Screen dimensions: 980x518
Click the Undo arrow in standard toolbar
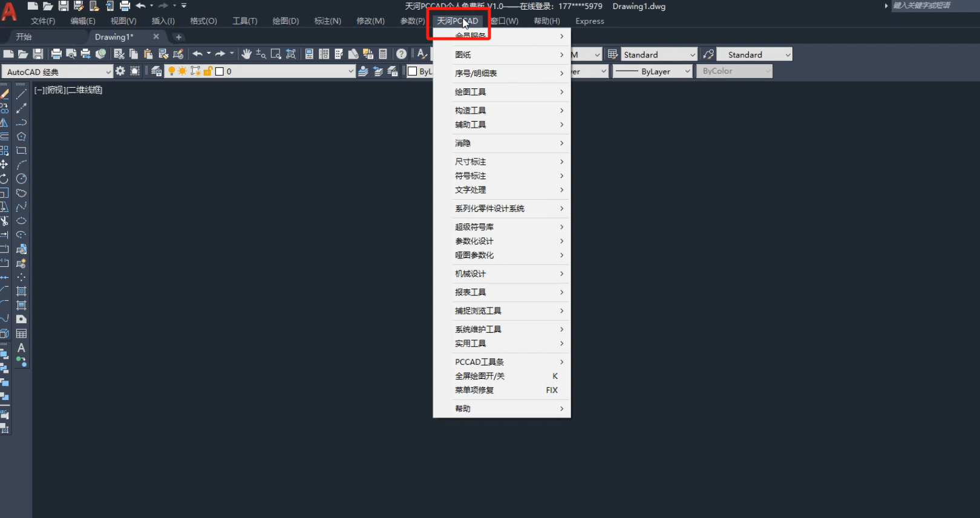click(x=197, y=54)
